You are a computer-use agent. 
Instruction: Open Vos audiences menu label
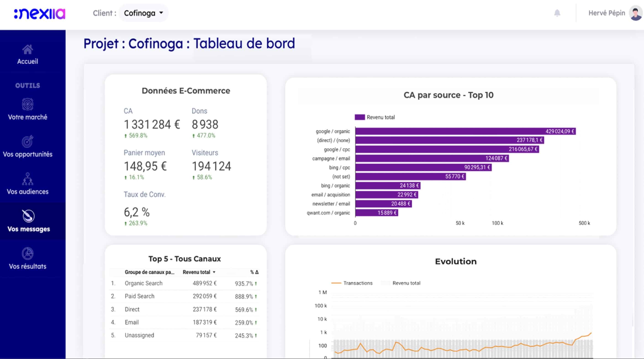[x=27, y=192]
